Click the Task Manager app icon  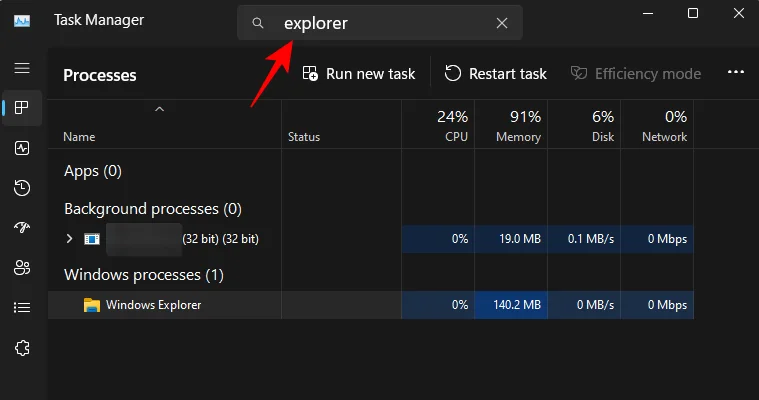22,21
